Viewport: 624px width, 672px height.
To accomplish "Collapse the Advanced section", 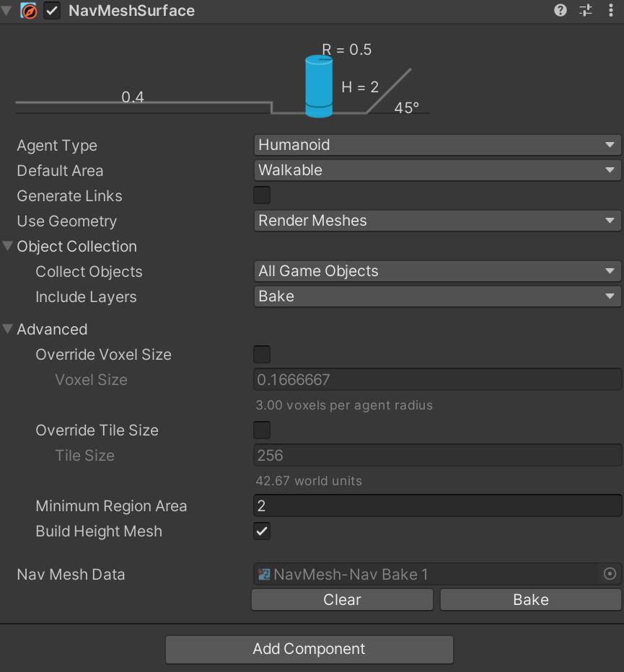I will [8, 329].
